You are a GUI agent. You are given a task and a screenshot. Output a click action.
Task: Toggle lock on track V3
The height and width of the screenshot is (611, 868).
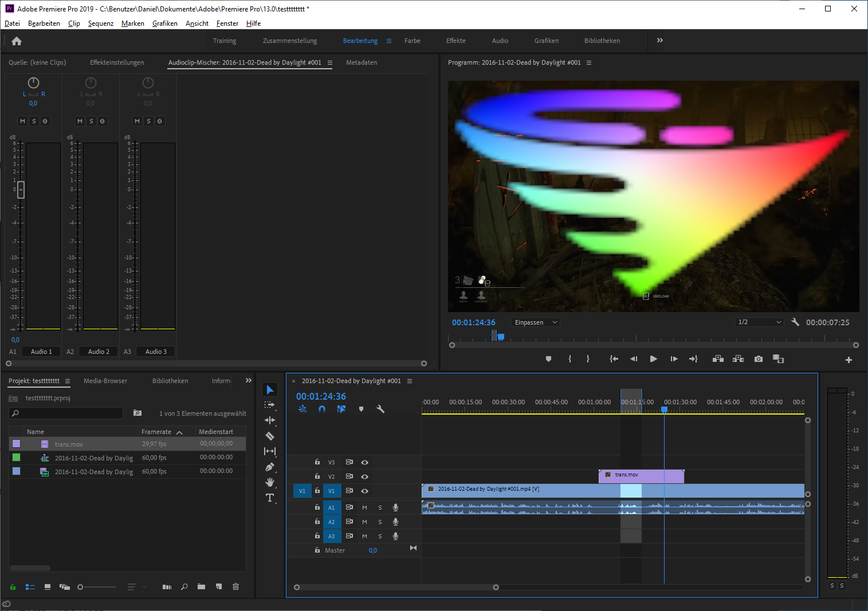tap(317, 462)
